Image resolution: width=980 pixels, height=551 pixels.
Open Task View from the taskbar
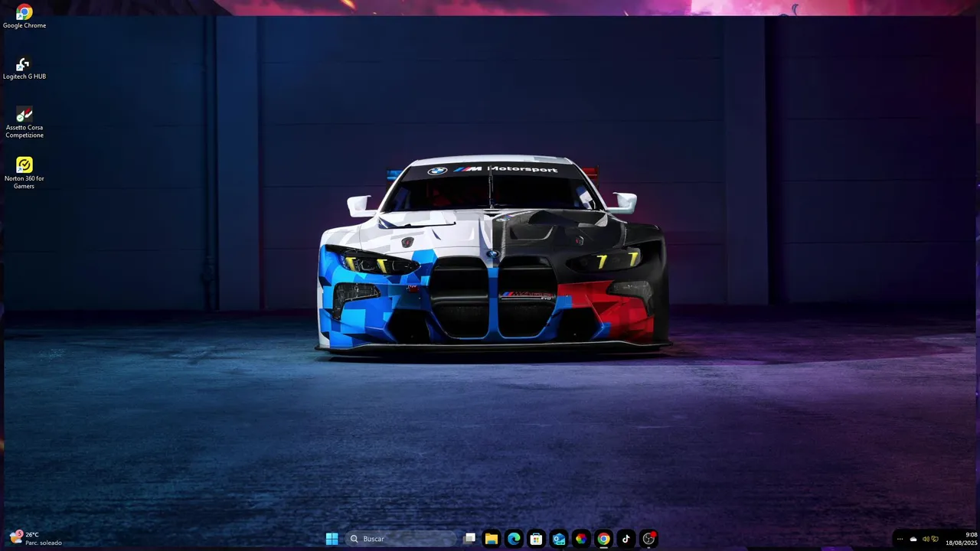pyautogui.click(x=470, y=539)
